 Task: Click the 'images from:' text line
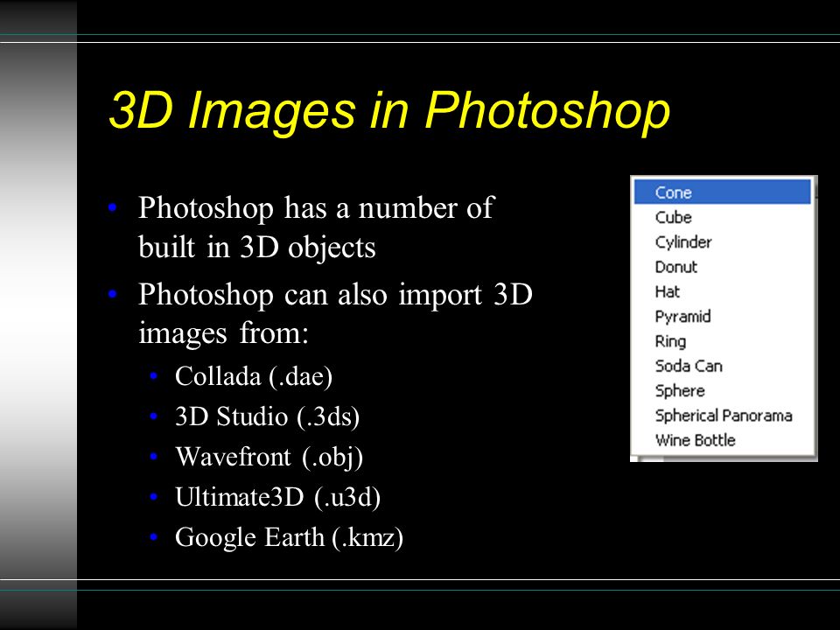(224, 333)
